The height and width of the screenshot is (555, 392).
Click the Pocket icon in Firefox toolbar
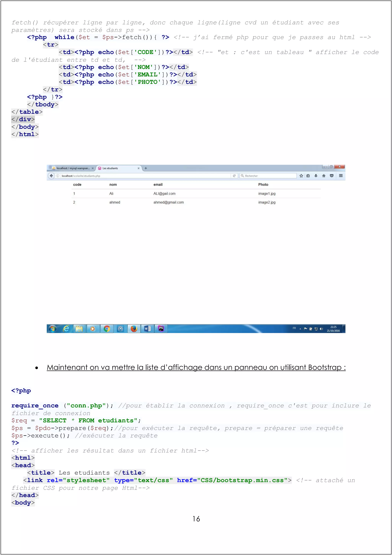pos(332,176)
